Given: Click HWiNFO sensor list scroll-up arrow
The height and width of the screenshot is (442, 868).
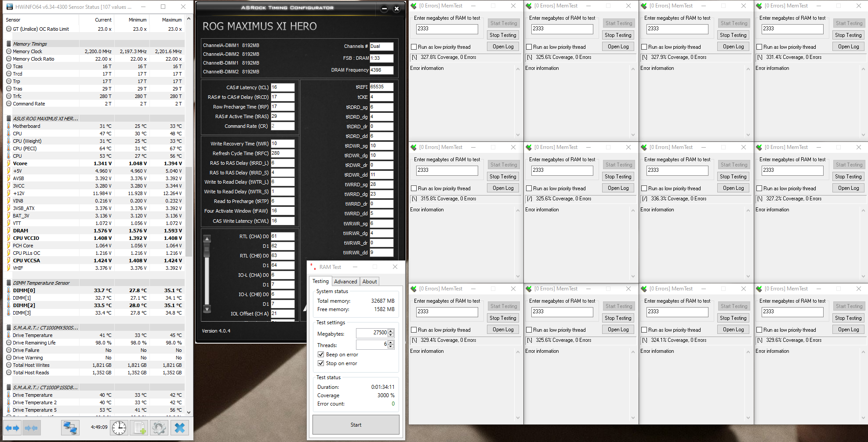Looking at the screenshot, I should click(x=189, y=19).
